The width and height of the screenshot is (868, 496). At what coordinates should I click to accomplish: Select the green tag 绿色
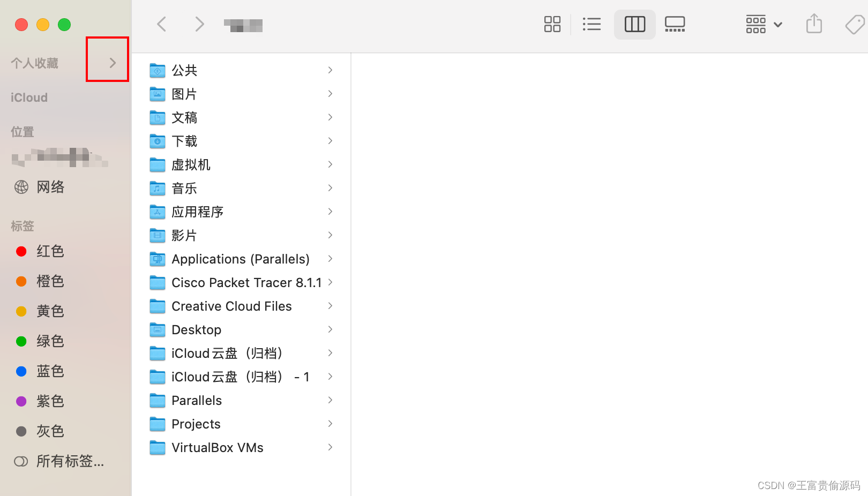click(50, 341)
